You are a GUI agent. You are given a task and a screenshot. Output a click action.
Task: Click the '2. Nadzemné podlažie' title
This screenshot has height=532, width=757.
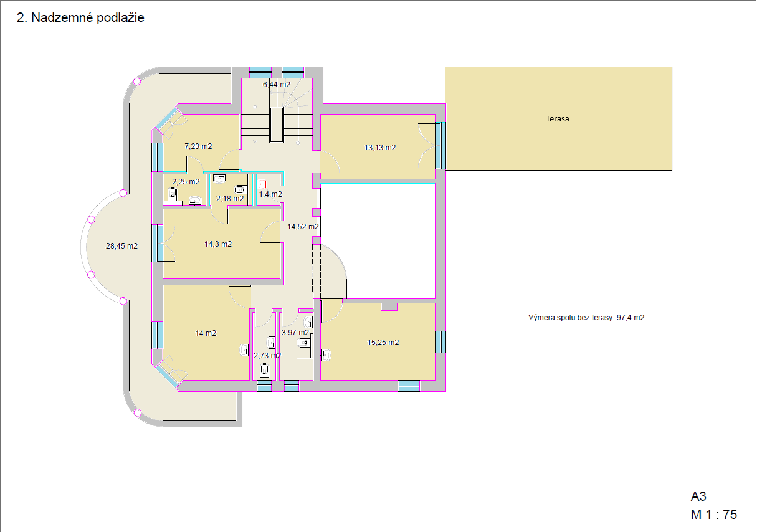click(x=80, y=18)
